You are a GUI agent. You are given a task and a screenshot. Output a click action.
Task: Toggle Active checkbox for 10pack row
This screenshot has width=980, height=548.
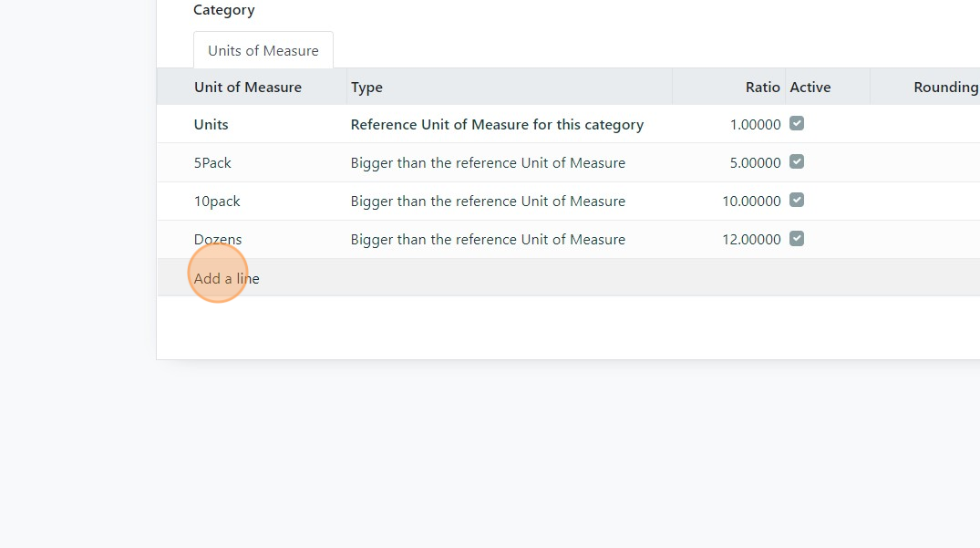click(x=797, y=200)
